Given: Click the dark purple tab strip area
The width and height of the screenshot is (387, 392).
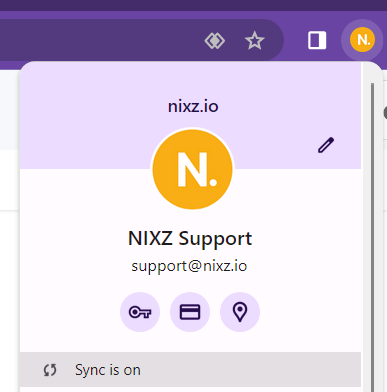Looking at the screenshot, I should 193,5.
